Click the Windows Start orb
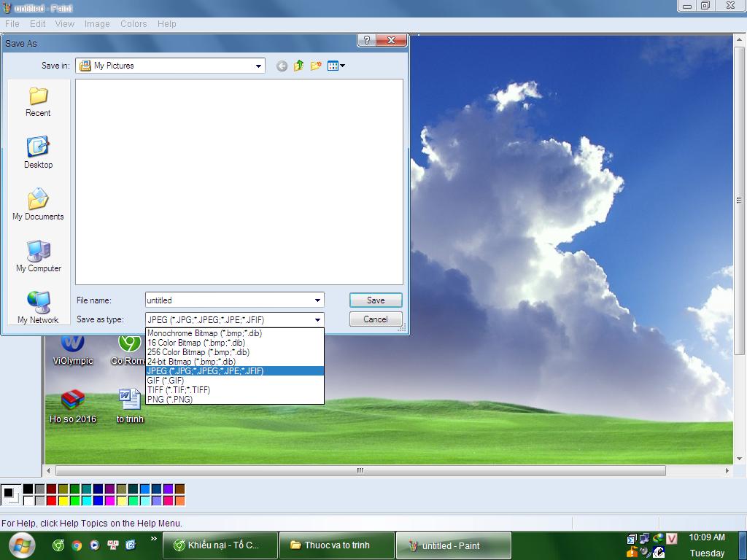The height and width of the screenshot is (560, 747). point(20,545)
